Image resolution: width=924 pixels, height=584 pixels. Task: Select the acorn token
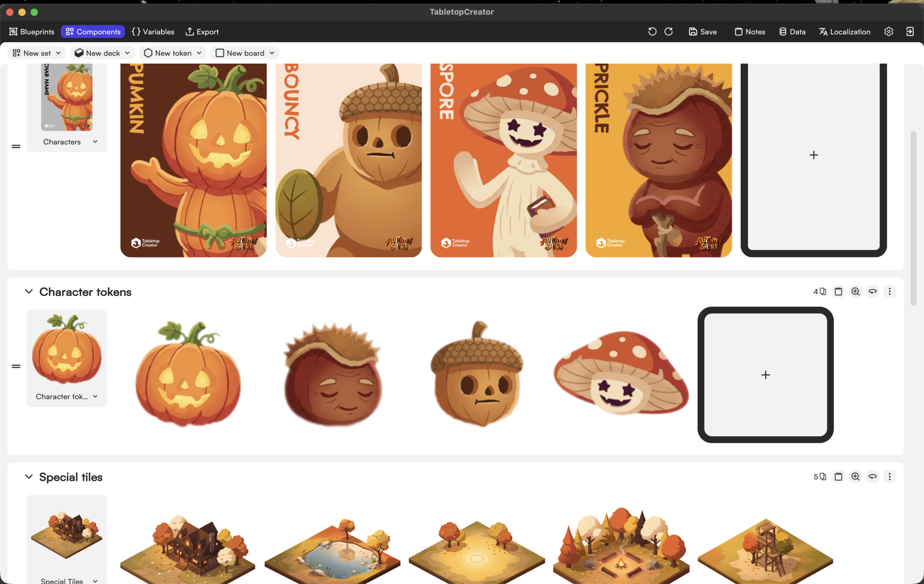477,374
